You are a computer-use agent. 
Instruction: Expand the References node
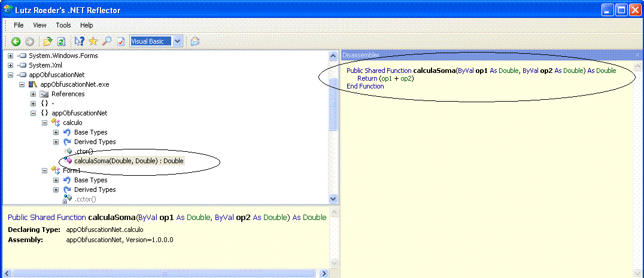coord(34,94)
